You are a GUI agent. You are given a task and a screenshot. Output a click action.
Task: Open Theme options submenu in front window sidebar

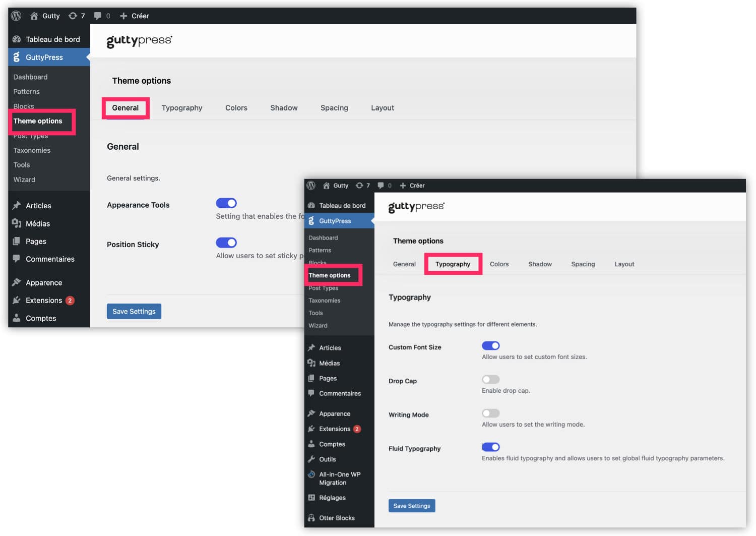[329, 275]
